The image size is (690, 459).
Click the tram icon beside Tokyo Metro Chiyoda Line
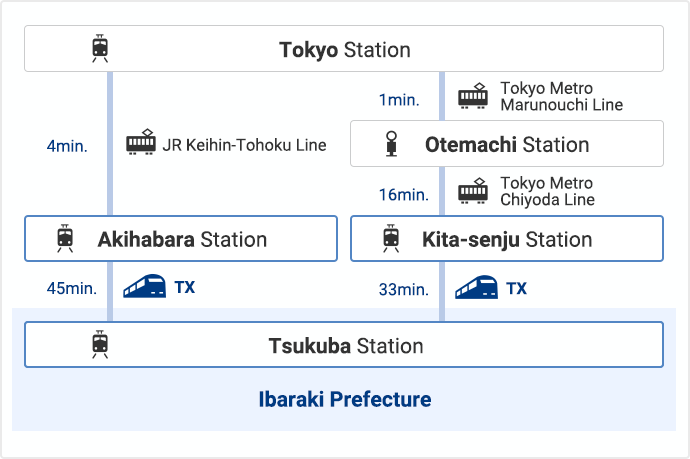[473, 191]
